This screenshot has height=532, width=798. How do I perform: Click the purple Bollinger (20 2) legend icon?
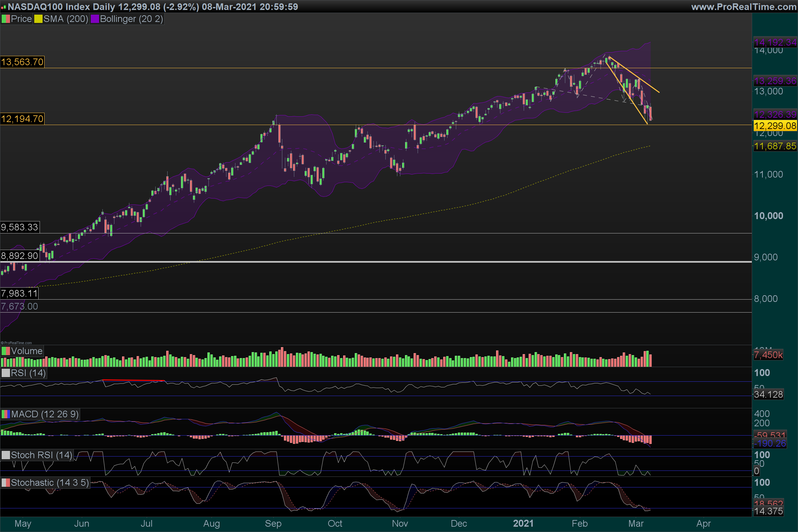click(x=95, y=19)
